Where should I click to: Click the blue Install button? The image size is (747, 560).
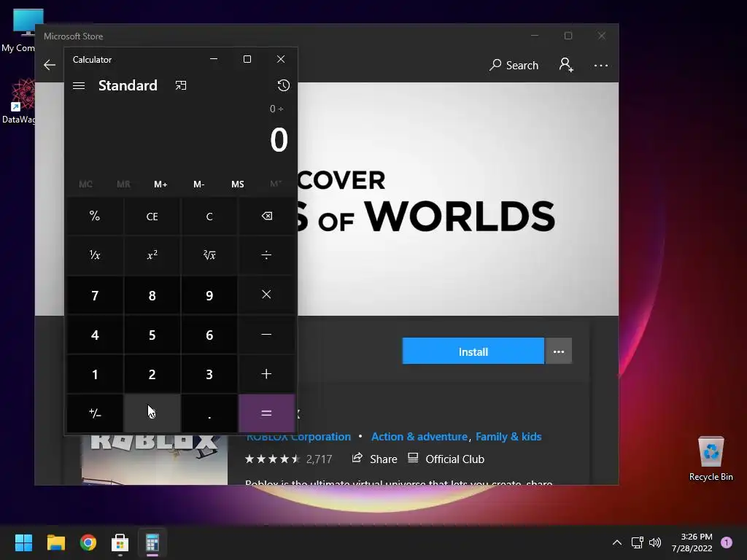pos(473,351)
